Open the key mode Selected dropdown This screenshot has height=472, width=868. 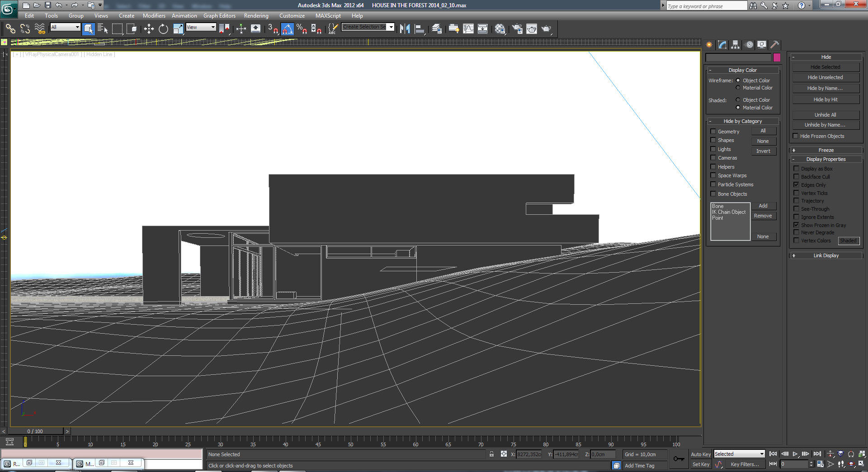coord(739,454)
